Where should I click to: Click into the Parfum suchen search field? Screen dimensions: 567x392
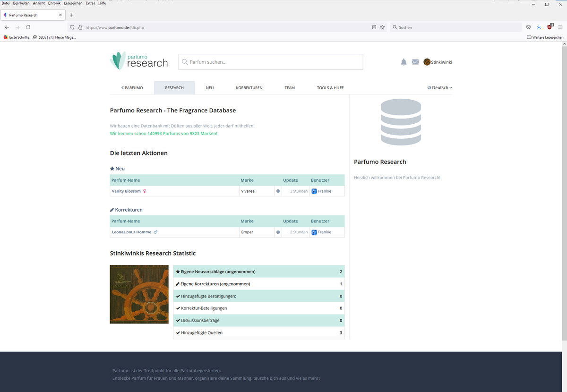coord(271,62)
